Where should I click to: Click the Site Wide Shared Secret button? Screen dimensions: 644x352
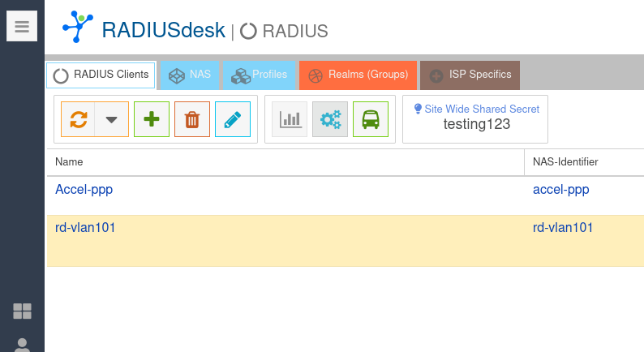click(x=475, y=118)
